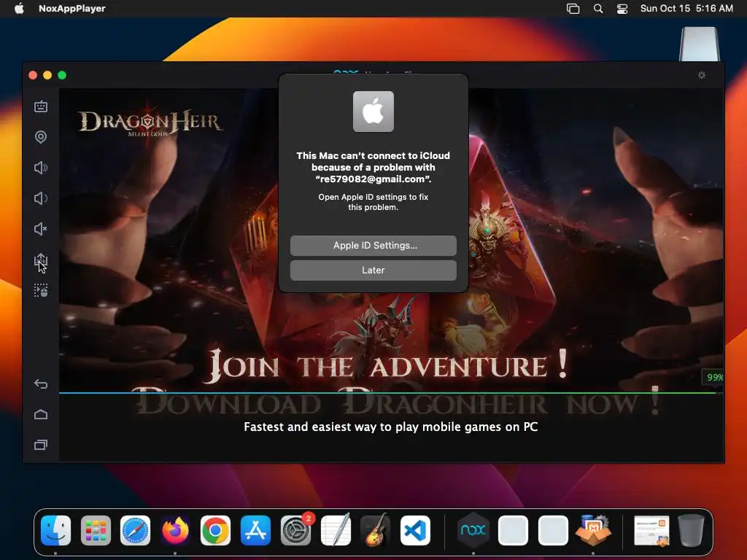The width and height of the screenshot is (747, 560).
Task: Go back with the Android back arrow
Action: pyautogui.click(x=41, y=384)
